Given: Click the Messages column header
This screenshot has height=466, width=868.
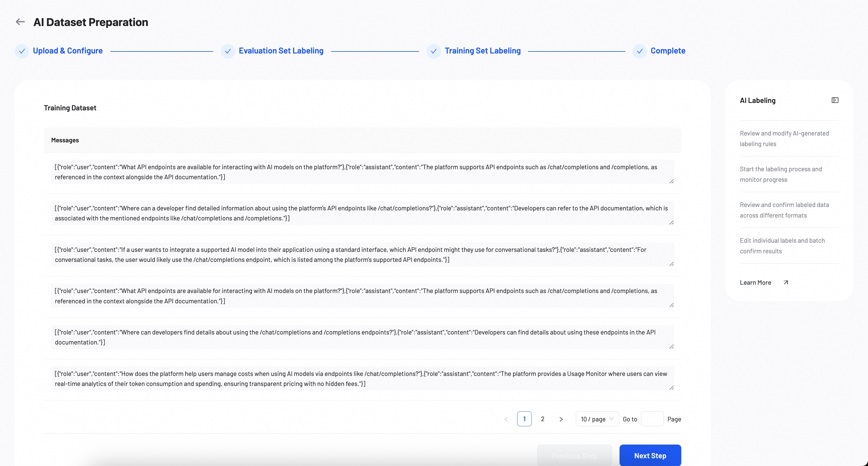Looking at the screenshot, I should (x=65, y=140).
